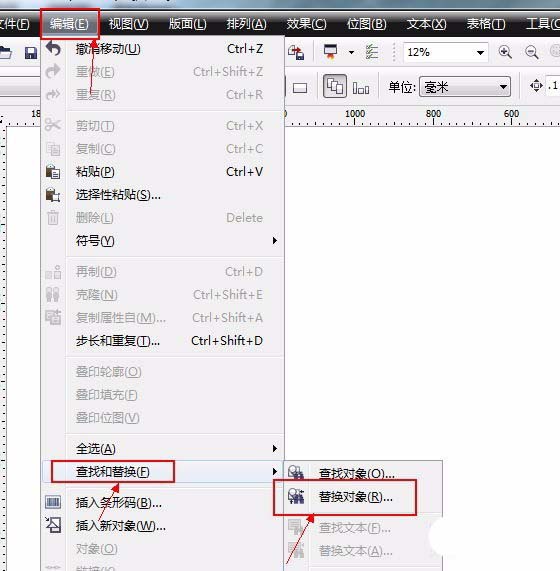
Task: Open the 12% zoom level dropdown
Action: point(446,52)
